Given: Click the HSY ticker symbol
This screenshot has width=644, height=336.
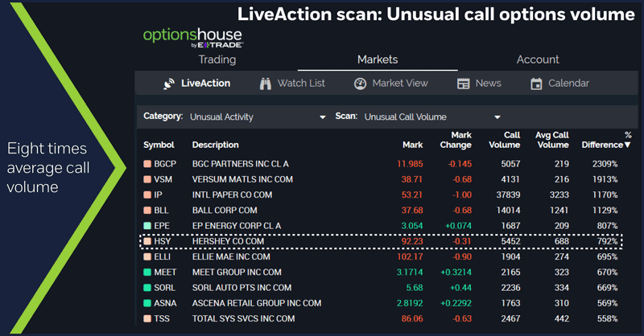Looking at the screenshot, I should tap(163, 241).
